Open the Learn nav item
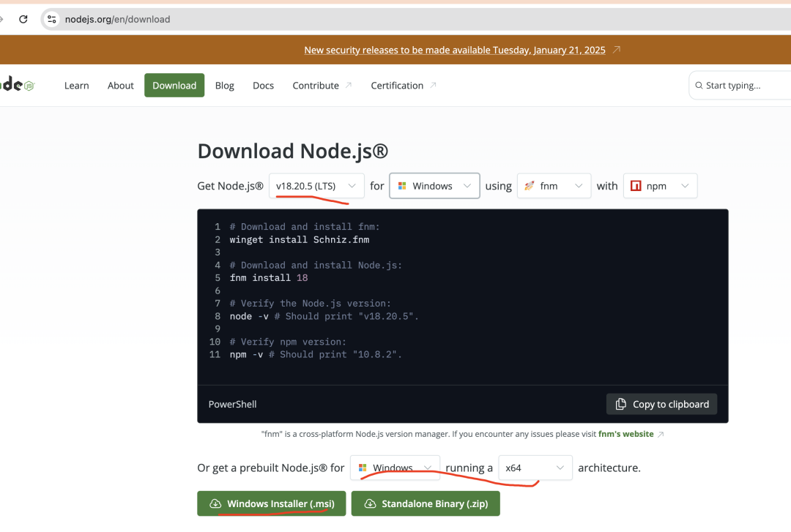Viewport: 791px width, 532px height. point(77,85)
